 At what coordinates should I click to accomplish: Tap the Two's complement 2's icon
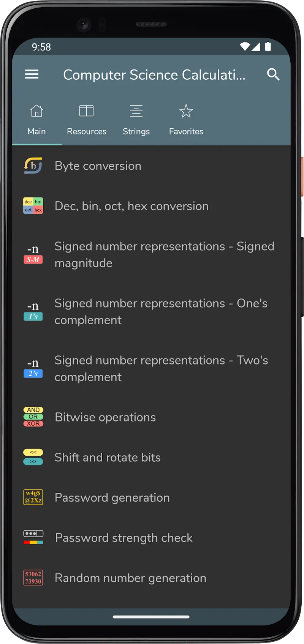point(33,368)
